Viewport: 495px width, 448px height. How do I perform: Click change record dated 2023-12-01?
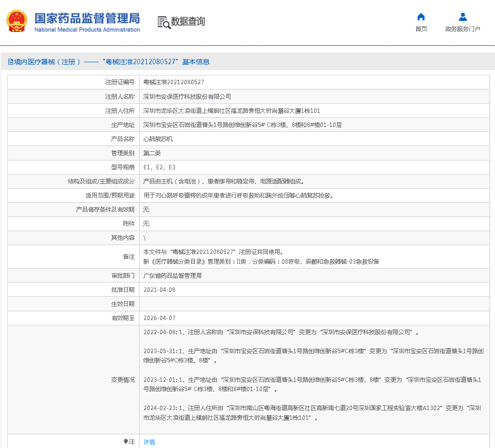(x=313, y=384)
